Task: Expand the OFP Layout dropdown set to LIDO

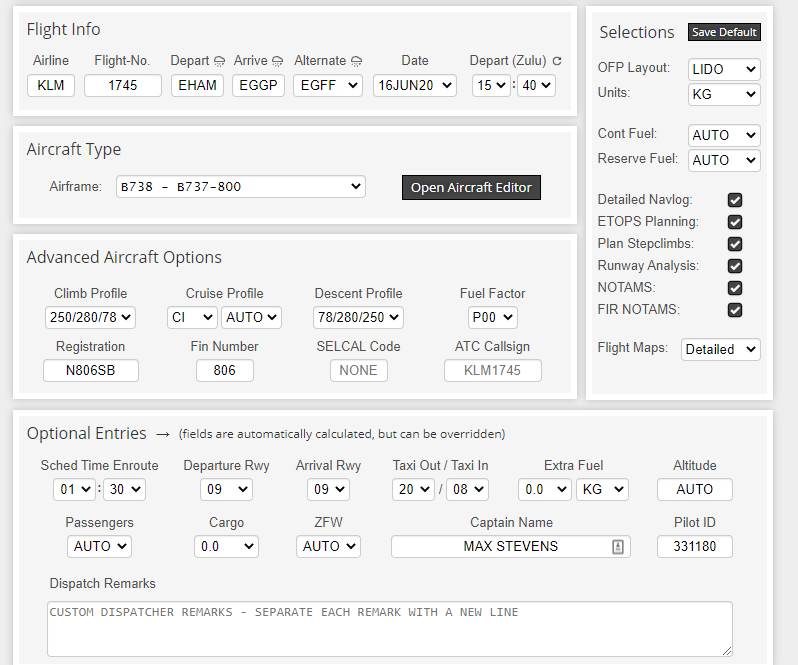Action: click(724, 70)
